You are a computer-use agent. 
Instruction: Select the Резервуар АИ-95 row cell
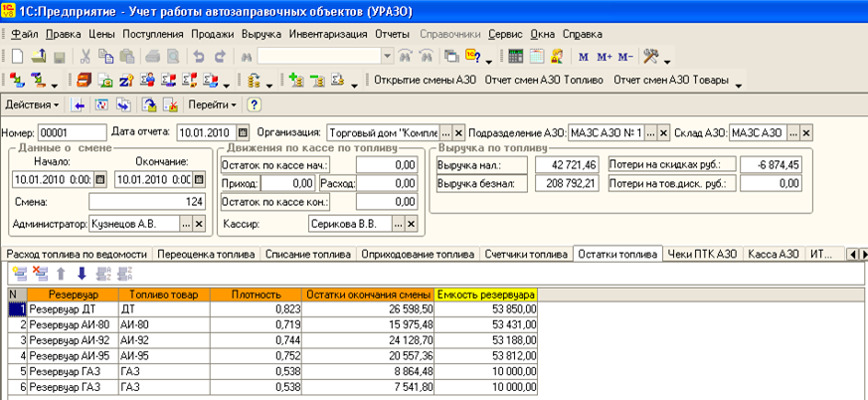pyautogui.click(x=73, y=355)
